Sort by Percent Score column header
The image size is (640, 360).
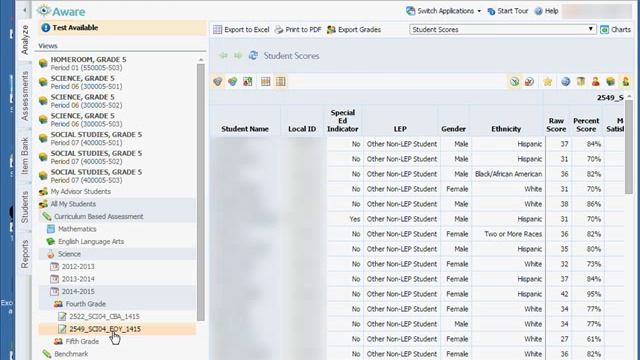(586, 125)
